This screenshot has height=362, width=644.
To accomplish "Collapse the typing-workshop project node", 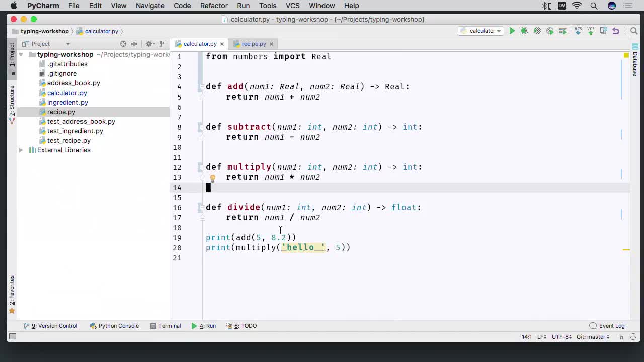I will pos(21,54).
